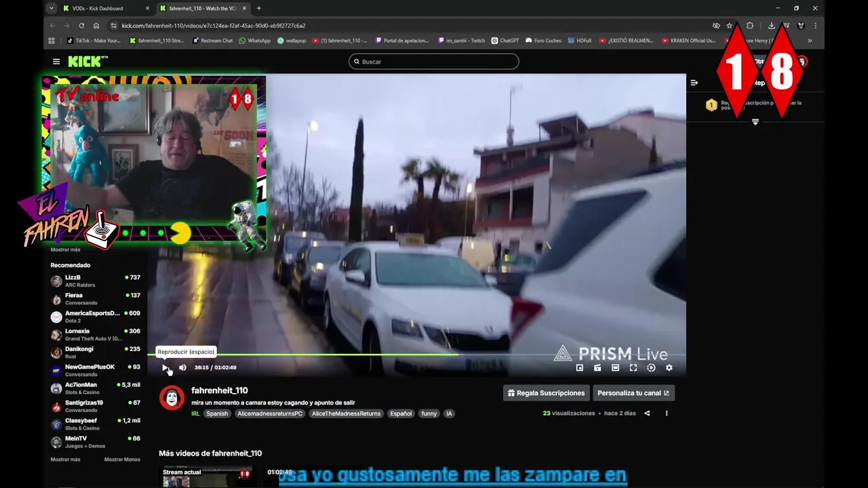Screen dimensions: 868x488
Task: Open playback speed control icon
Action: click(x=651, y=367)
